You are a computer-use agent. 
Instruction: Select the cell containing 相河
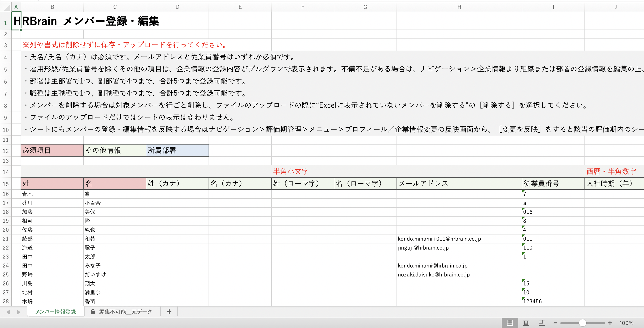52,221
